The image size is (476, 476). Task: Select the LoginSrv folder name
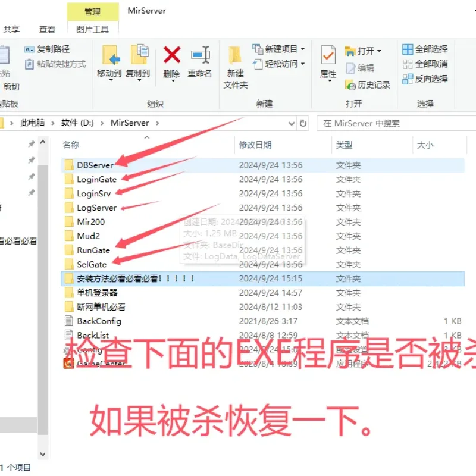coord(94,193)
